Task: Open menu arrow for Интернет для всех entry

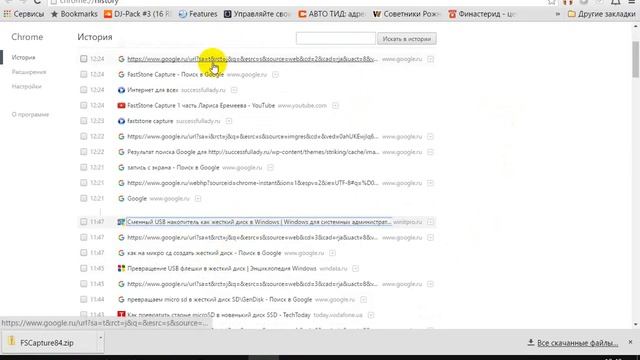Action: click(234, 90)
